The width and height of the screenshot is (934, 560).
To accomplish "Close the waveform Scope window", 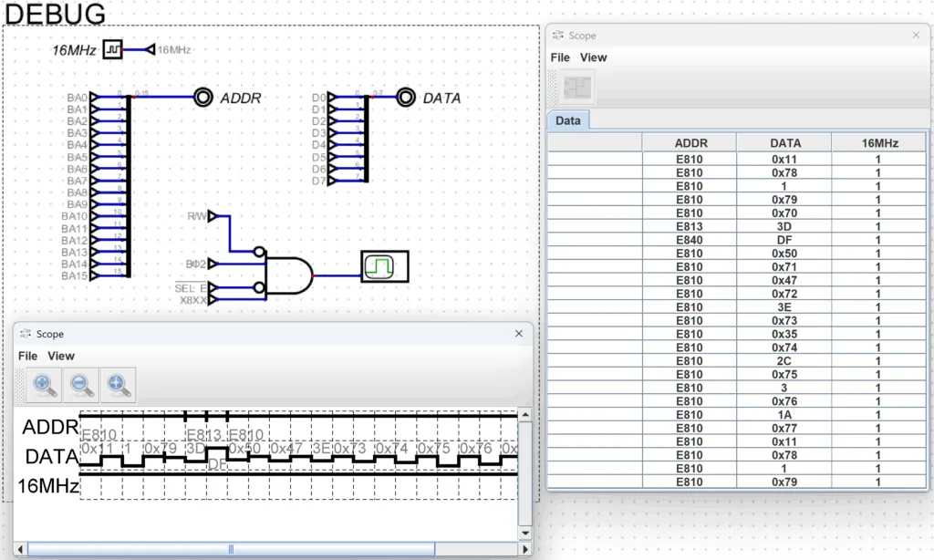I will click(x=519, y=334).
